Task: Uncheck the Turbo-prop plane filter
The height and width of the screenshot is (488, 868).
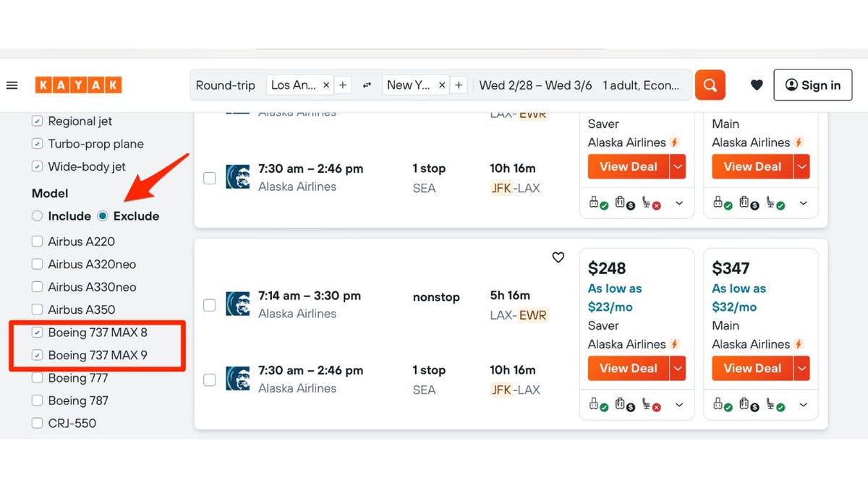Action: point(37,144)
